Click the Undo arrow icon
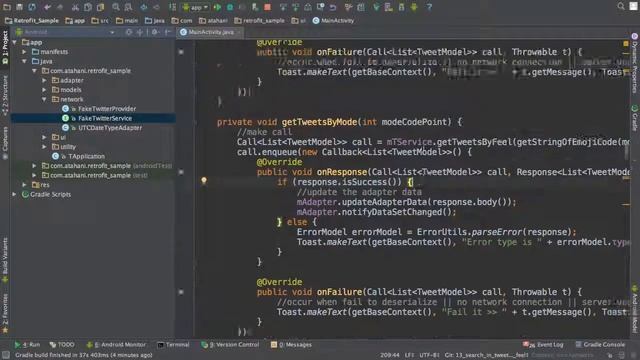The height and width of the screenshot is (360, 640). 47,7
